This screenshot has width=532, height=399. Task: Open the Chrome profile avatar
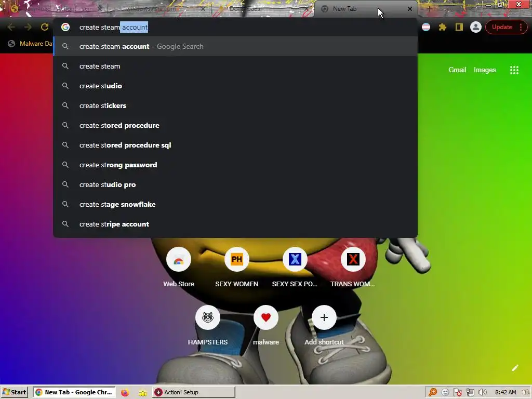pyautogui.click(x=476, y=27)
